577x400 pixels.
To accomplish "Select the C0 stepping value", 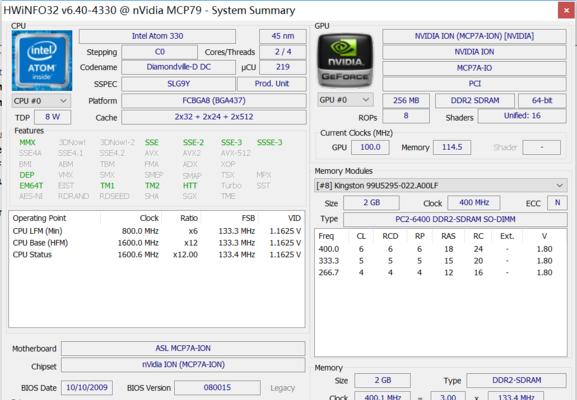I will pos(160,52).
